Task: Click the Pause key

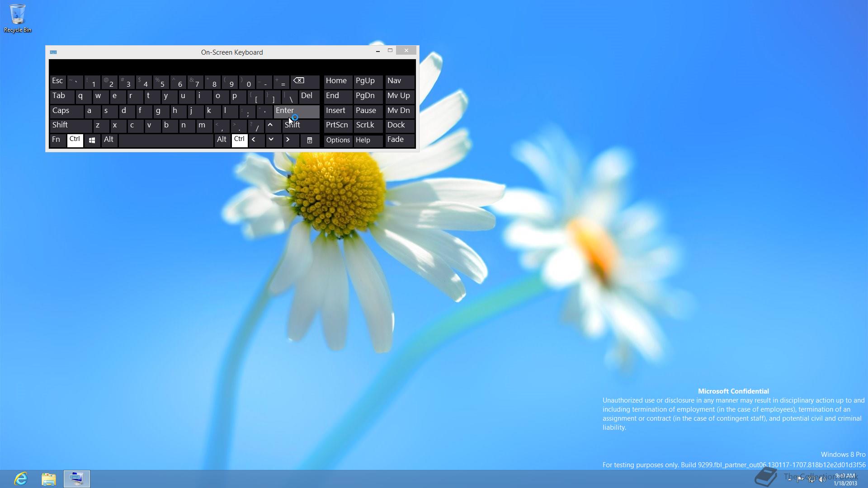Action: click(368, 111)
